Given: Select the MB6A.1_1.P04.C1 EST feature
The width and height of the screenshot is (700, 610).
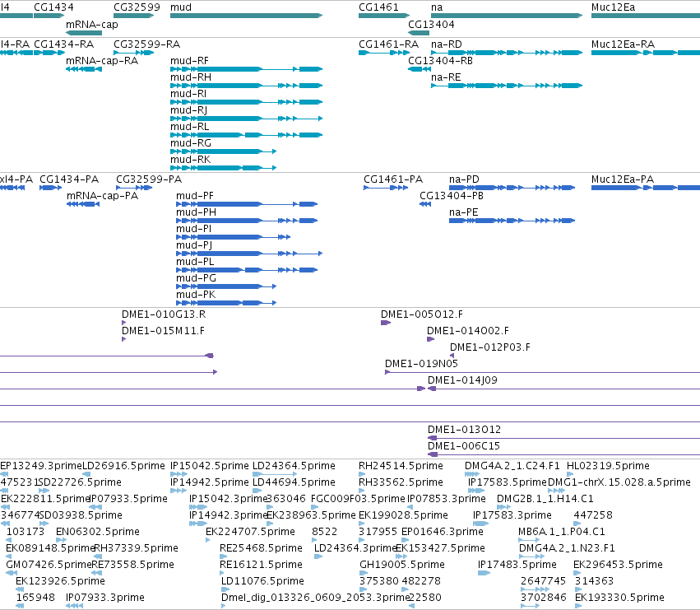Looking at the screenshot, I should pos(529,540).
